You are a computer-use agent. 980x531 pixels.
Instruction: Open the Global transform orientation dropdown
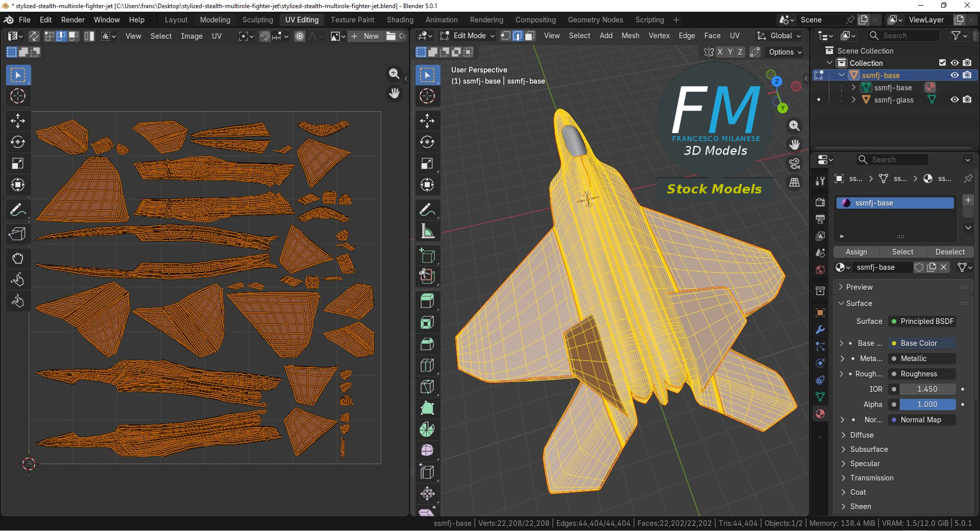779,36
